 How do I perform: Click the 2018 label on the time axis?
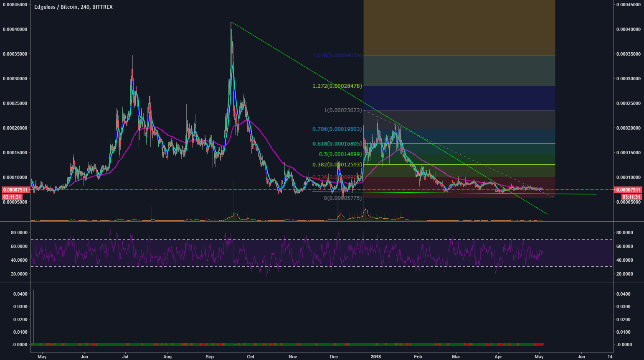click(x=376, y=357)
